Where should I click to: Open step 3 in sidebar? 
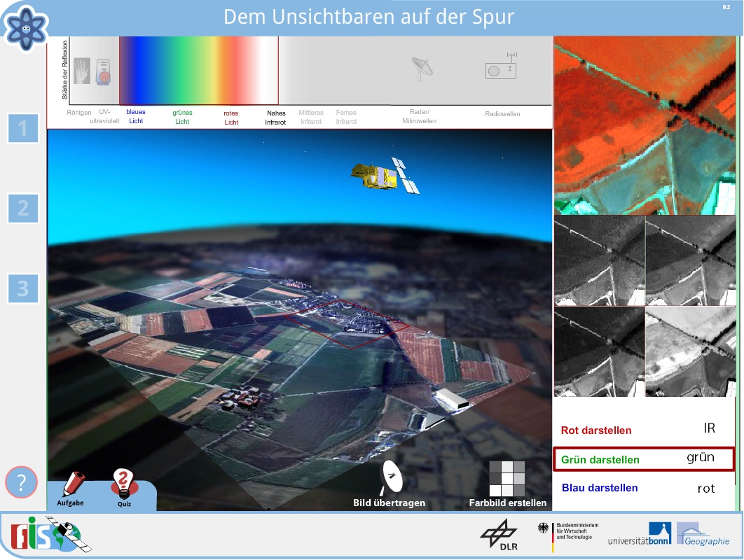click(23, 288)
